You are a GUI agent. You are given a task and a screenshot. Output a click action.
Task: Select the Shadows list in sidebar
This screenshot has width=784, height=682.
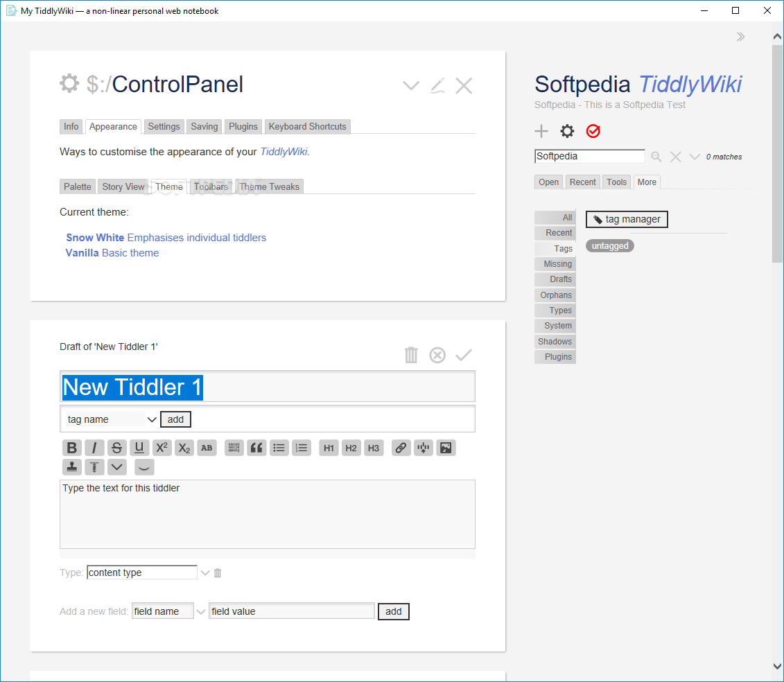click(x=555, y=342)
